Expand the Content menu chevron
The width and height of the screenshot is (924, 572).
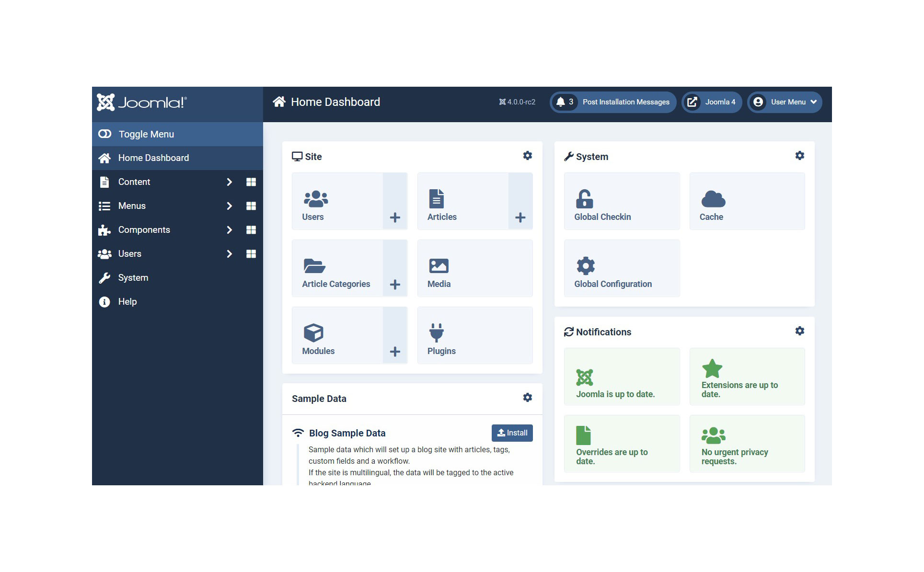coord(229,182)
